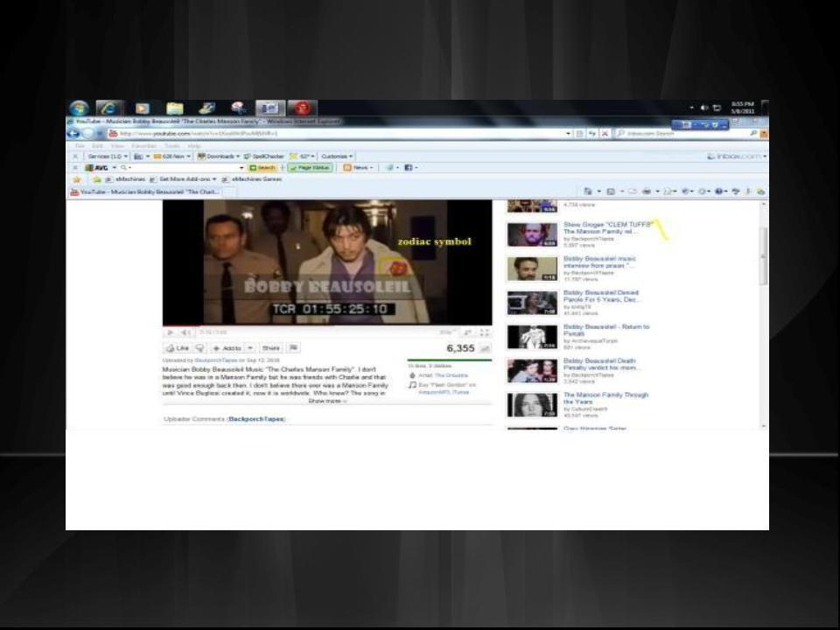840x630 pixels.
Task: Mute the video with the volume icon
Action: (186, 332)
